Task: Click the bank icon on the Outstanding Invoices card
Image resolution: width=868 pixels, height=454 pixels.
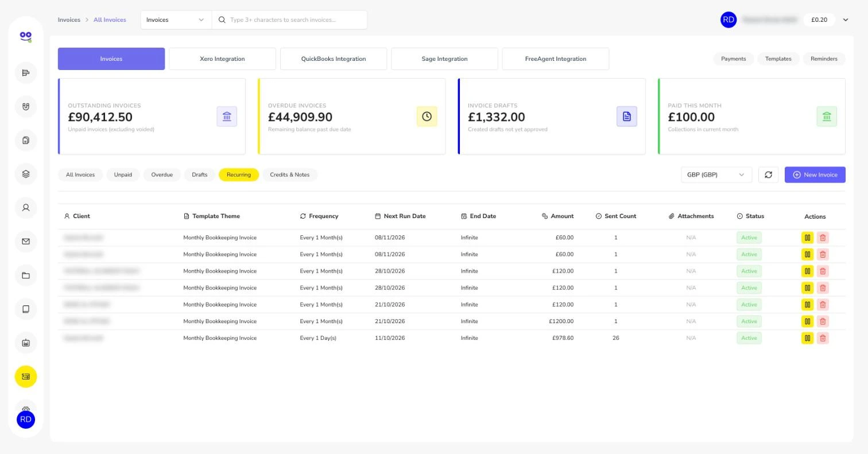Action: tap(227, 117)
